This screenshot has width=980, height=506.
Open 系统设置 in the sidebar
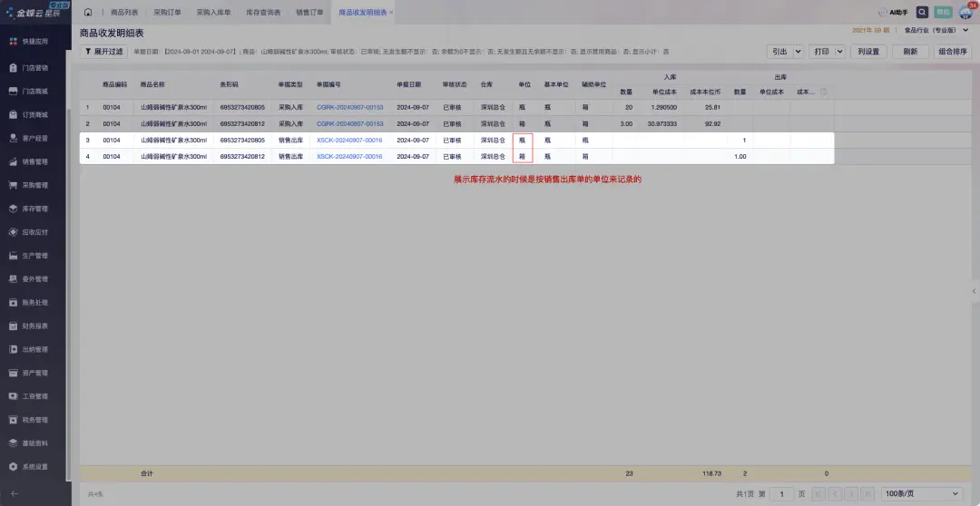click(34, 467)
